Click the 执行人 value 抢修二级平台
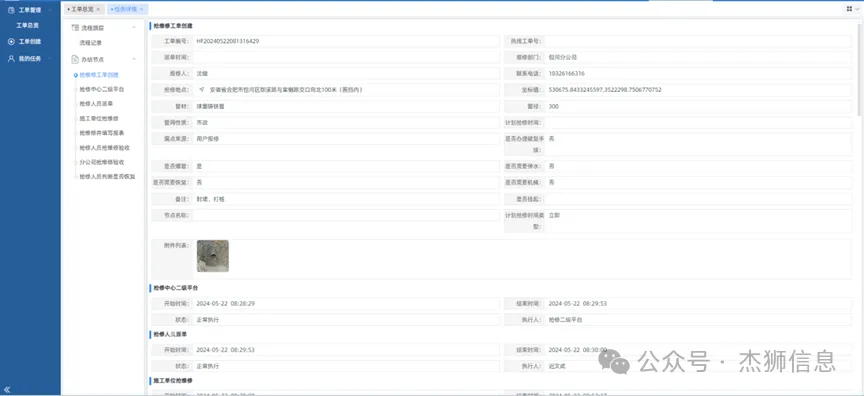The height and width of the screenshot is (396, 864). coord(565,319)
